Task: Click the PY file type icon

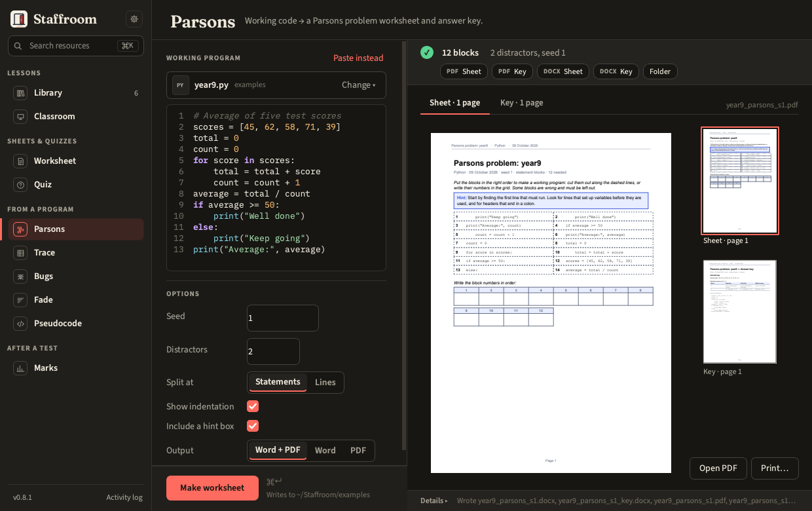Action: (181, 85)
